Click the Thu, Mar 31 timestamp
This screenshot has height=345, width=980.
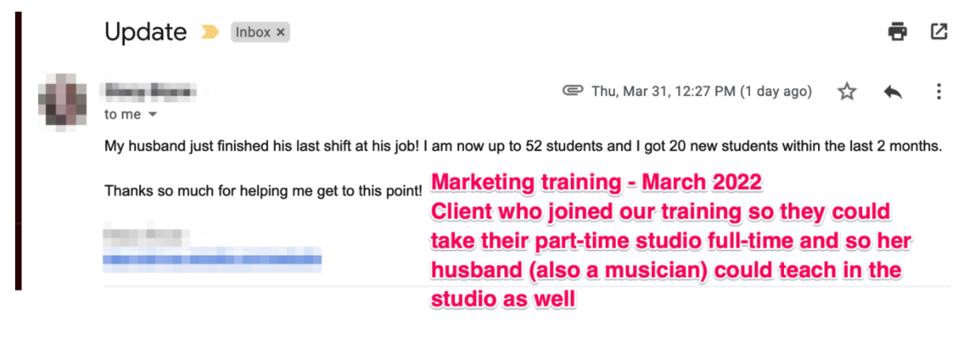701,92
